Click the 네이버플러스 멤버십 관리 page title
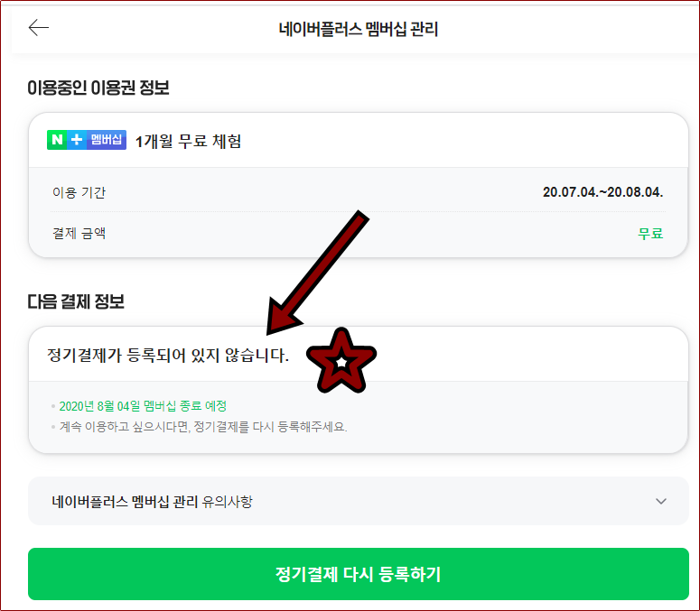Screen dimensions: 700x611 (358, 30)
